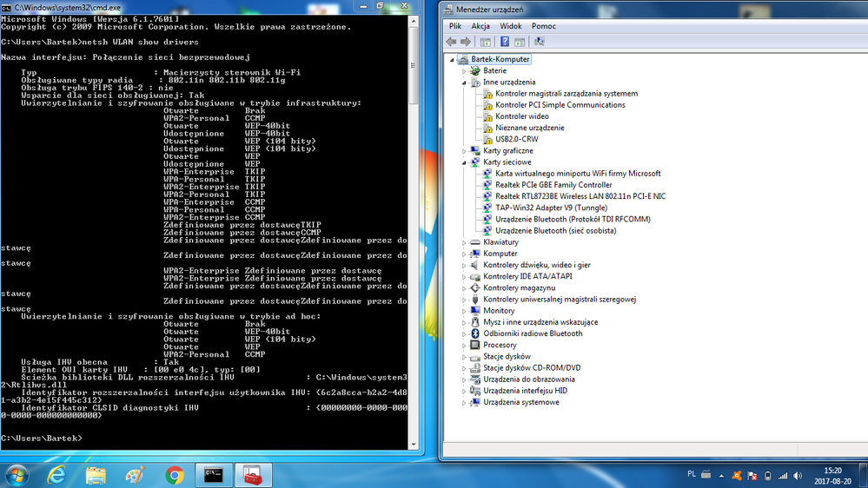Open the Widok menu
The image size is (868, 488).
tap(511, 26)
